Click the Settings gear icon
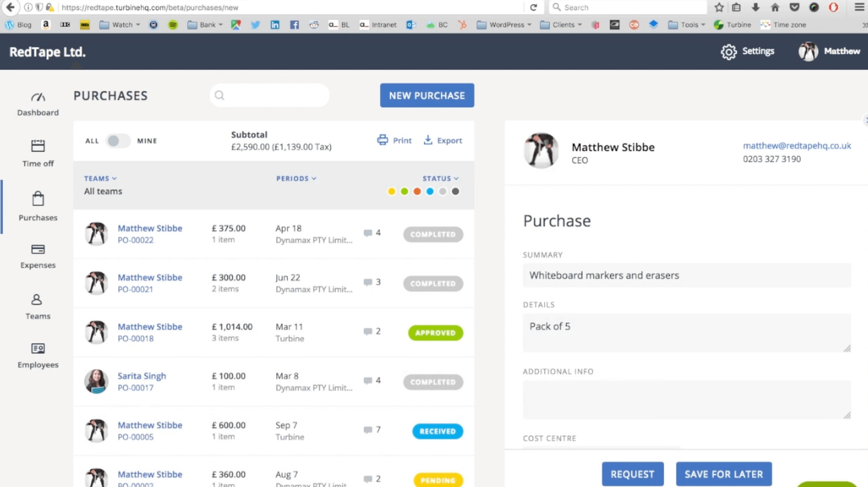The height and width of the screenshot is (487, 868). [729, 52]
